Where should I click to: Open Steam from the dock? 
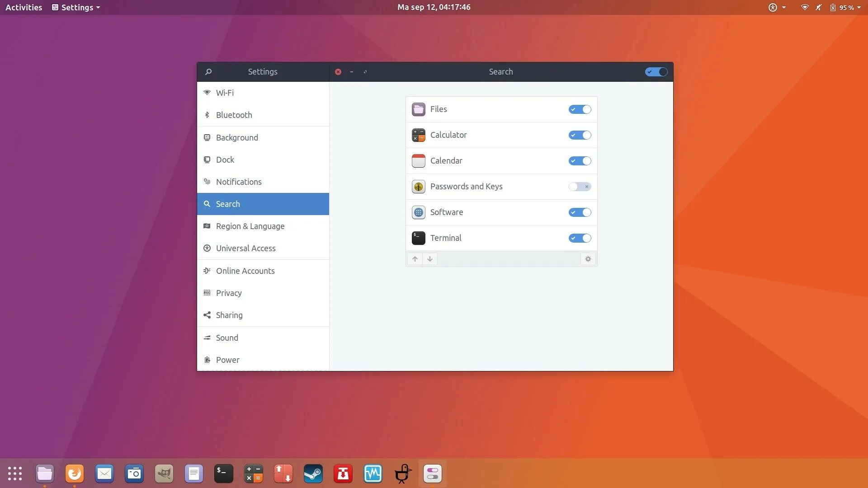click(313, 474)
